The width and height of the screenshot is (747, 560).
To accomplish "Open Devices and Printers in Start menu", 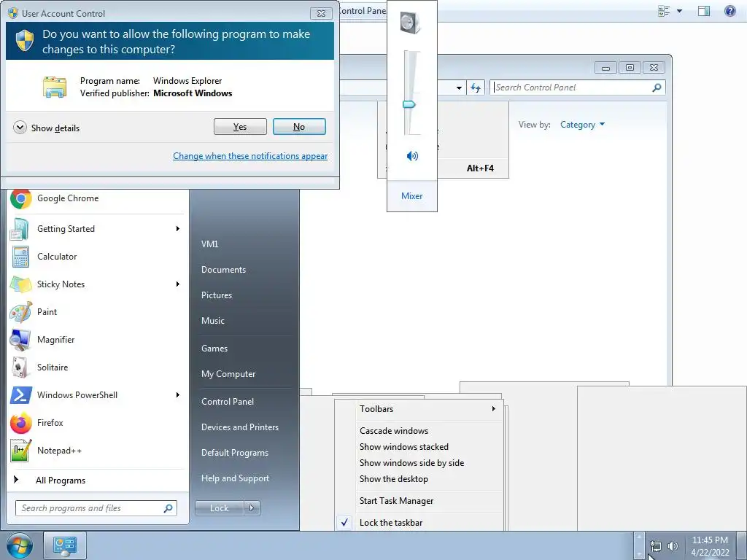I will tap(239, 427).
